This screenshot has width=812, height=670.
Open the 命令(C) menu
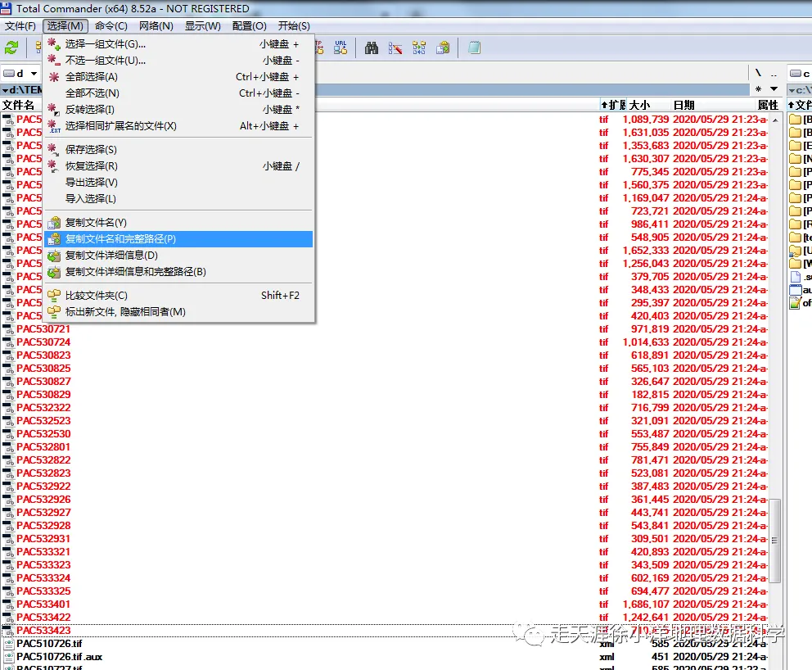(111, 26)
